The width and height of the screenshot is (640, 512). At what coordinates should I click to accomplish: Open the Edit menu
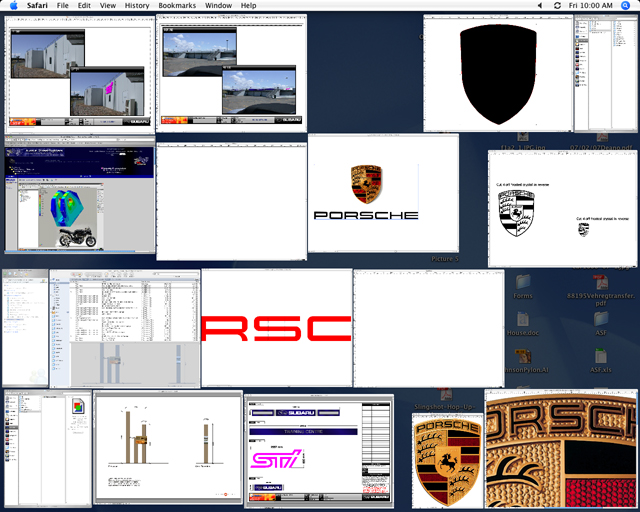[84, 5]
